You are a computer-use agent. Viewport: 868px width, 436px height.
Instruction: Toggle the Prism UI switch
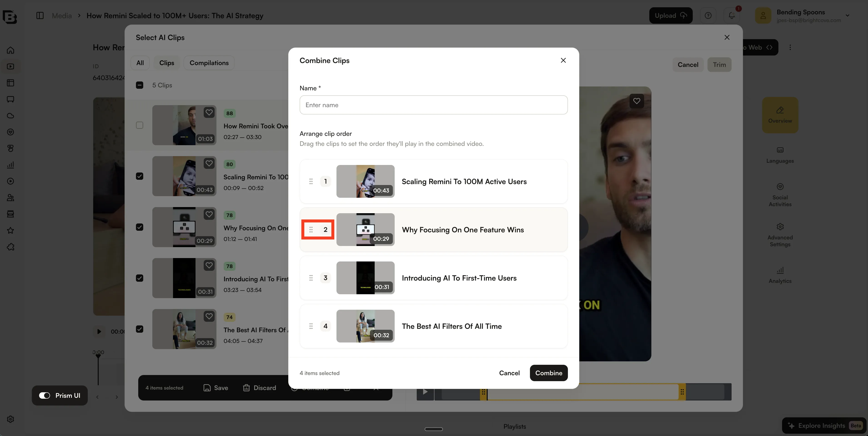point(45,395)
